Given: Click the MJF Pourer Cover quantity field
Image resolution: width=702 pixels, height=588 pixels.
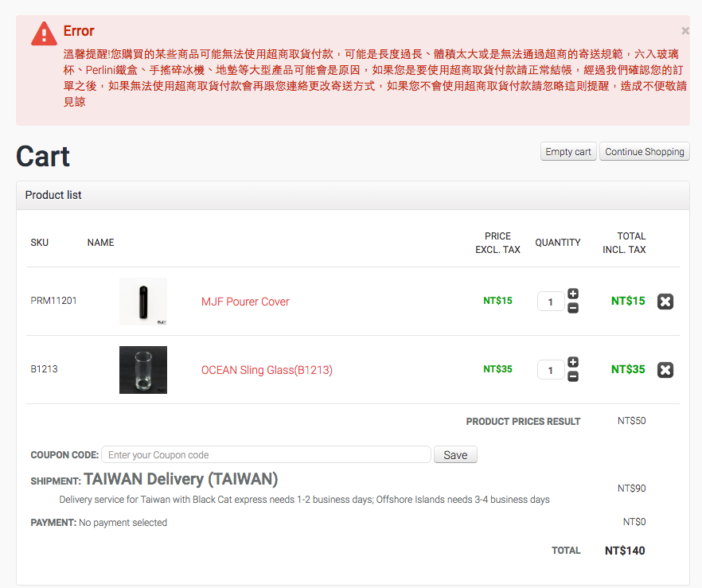Looking at the screenshot, I should pyautogui.click(x=551, y=302).
